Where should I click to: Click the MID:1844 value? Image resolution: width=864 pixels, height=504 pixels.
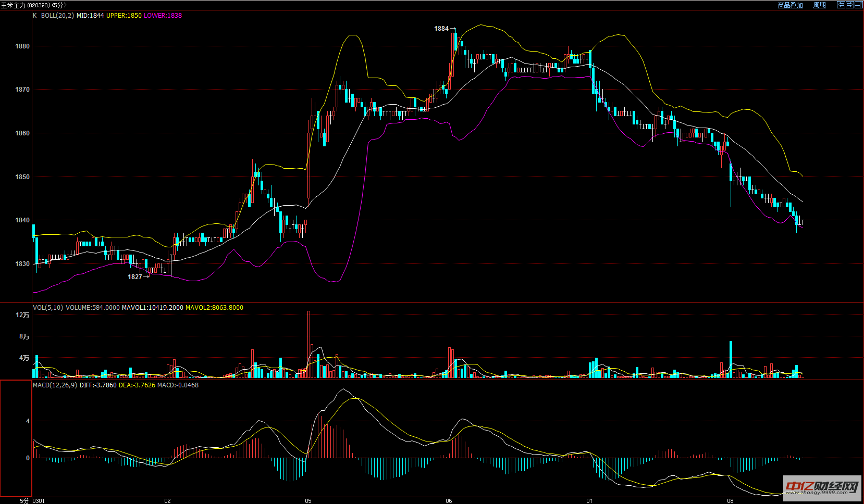90,16
